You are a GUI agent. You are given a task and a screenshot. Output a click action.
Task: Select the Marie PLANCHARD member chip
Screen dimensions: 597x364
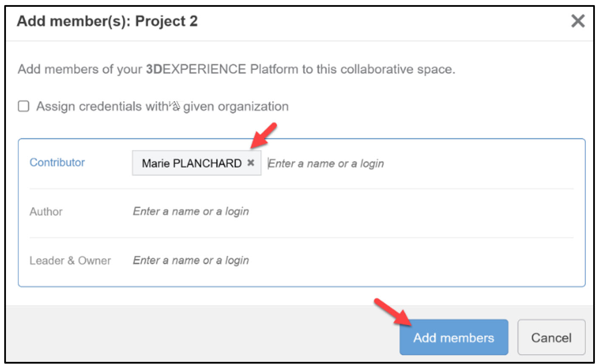click(191, 163)
